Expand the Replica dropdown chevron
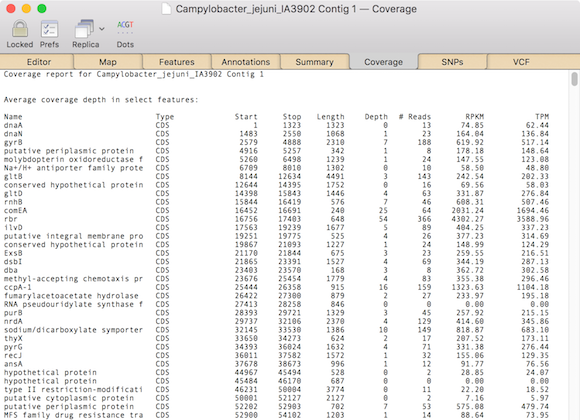The width and height of the screenshot is (580, 420). [x=102, y=29]
